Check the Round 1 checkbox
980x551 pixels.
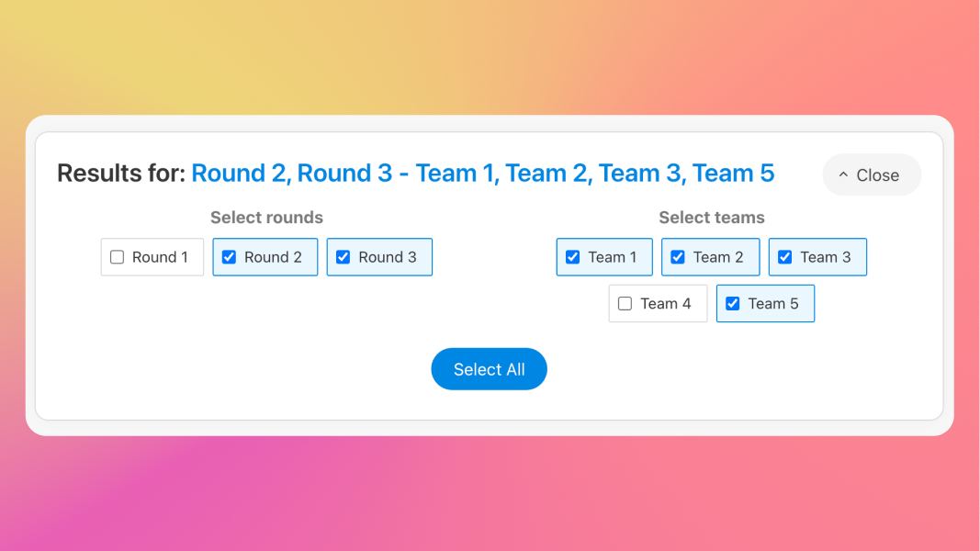click(x=118, y=257)
